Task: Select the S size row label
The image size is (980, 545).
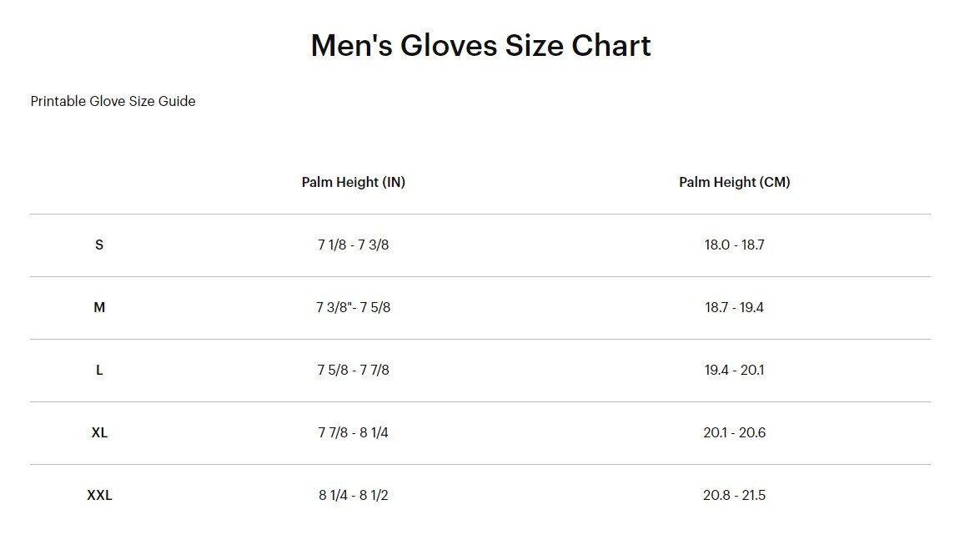Action: coord(99,245)
